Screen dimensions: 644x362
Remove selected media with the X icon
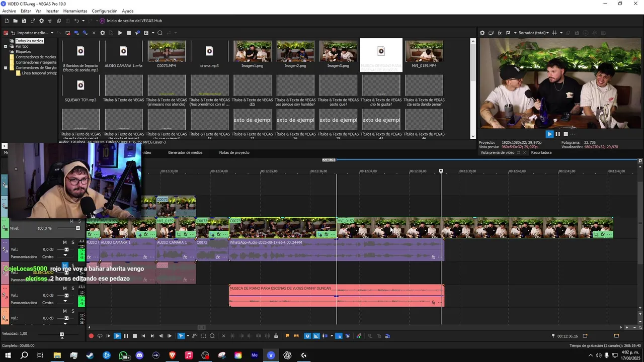click(94, 33)
